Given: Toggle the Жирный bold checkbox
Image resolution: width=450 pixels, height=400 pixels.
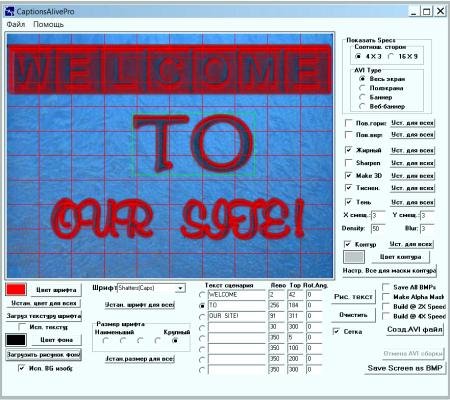Looking at the screenshot, I should tap(348, 150).
